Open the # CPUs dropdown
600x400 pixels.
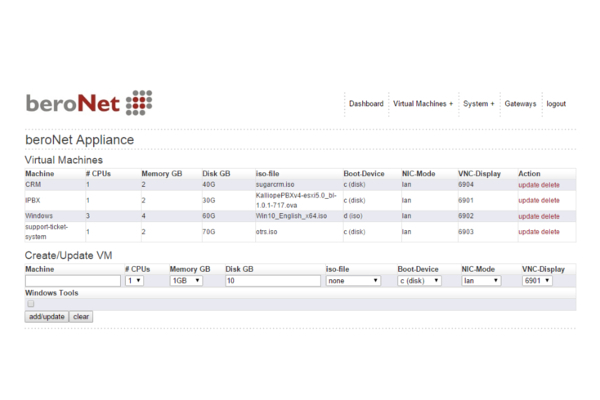(135, 281)
